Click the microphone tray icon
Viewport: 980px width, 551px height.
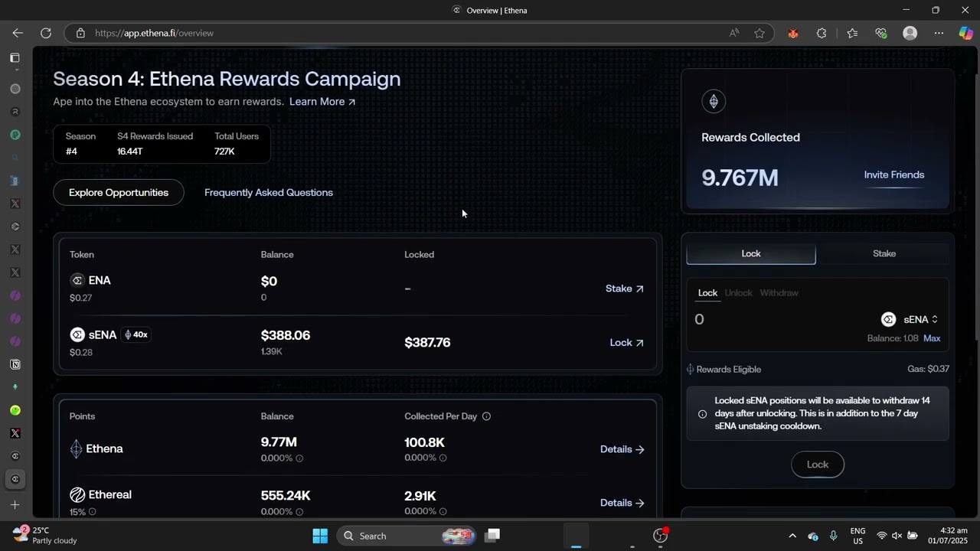(x=833, y=536)
